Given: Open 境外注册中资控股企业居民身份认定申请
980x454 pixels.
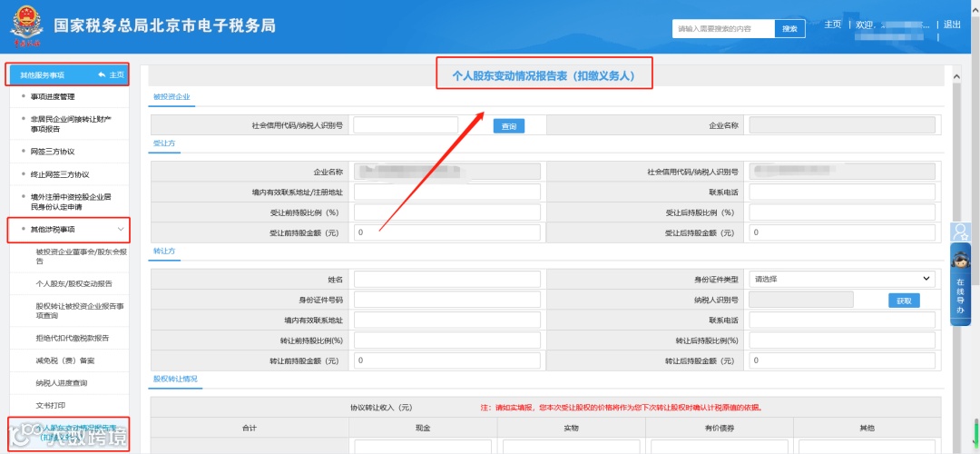Looking at the screenshot, I should coord(71,202).
